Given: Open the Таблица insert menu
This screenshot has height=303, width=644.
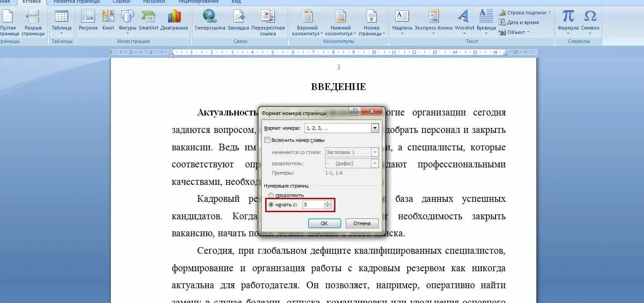Looking at the screenshot, I should 62,22.
